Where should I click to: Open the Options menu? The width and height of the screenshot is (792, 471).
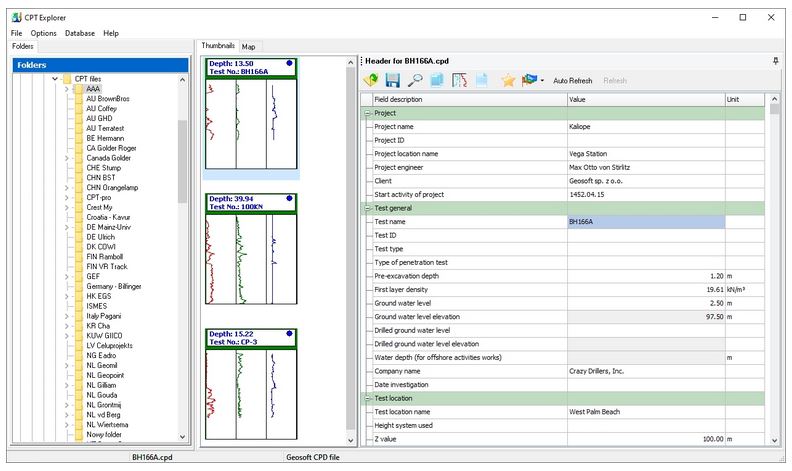pos(43,33)
